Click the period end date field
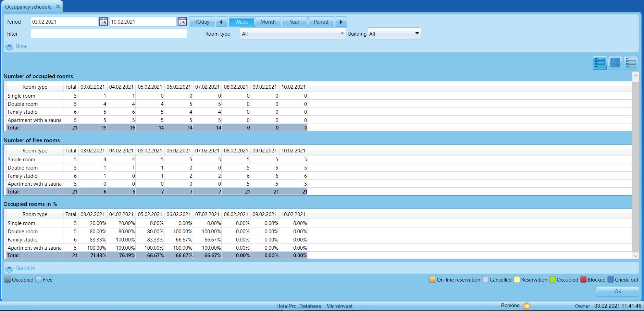 pyautogui.click(x=143, y=22)
